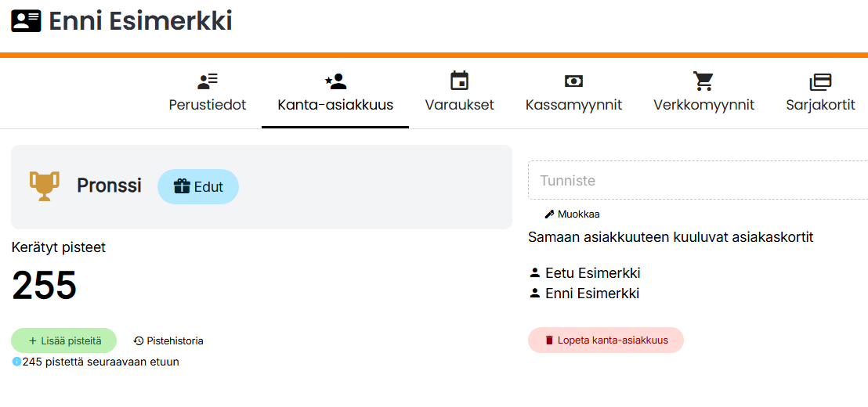Focus the Tunniste input field
Viewport: 868px width, 407px height.
click(x=697, y=181)
